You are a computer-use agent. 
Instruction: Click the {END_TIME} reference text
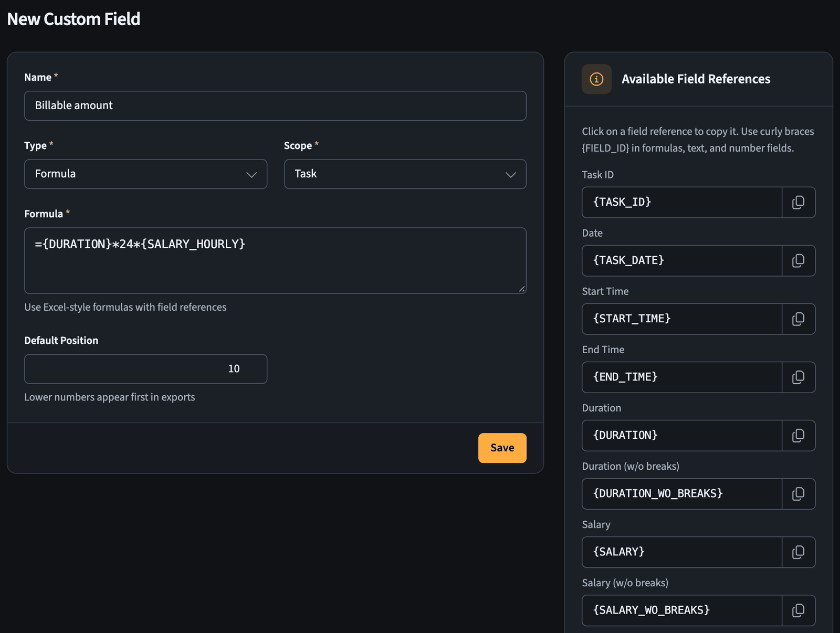tap(625, 377)
